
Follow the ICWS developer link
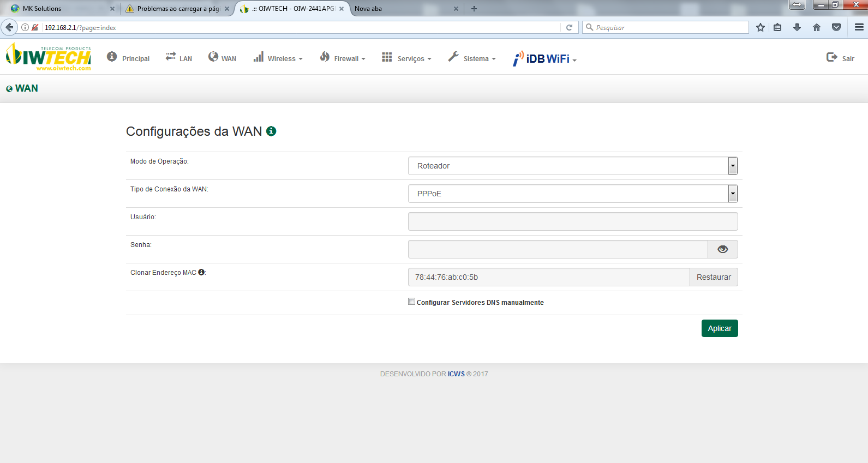[x=456, y=374]
